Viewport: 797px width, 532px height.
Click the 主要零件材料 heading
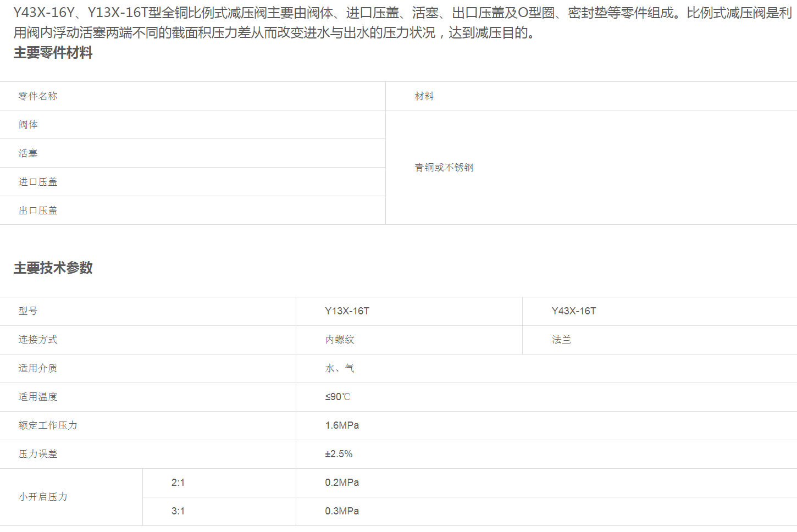(53, 53)
